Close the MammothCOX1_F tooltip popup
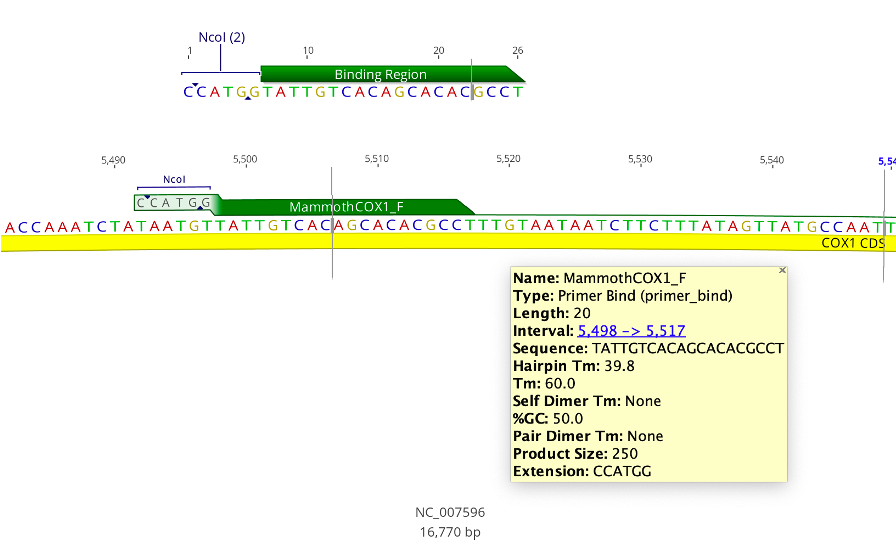 coord(782,270)
